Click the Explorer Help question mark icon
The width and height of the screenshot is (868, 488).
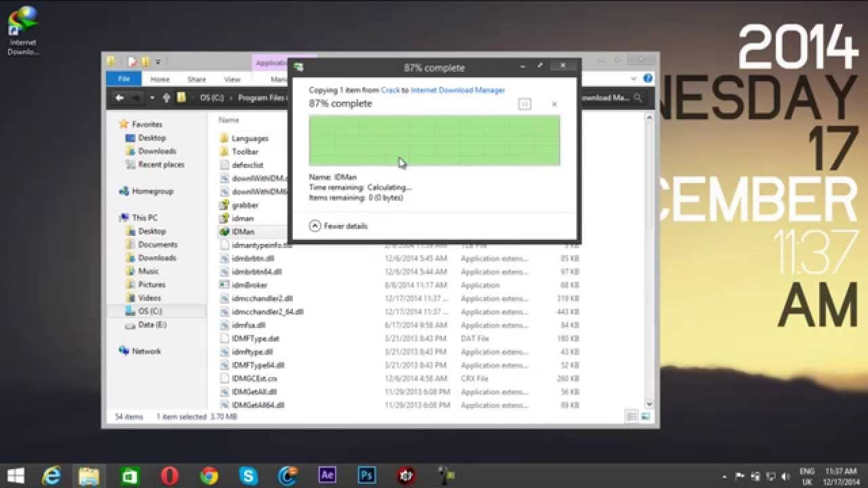(x=648, y=79)
